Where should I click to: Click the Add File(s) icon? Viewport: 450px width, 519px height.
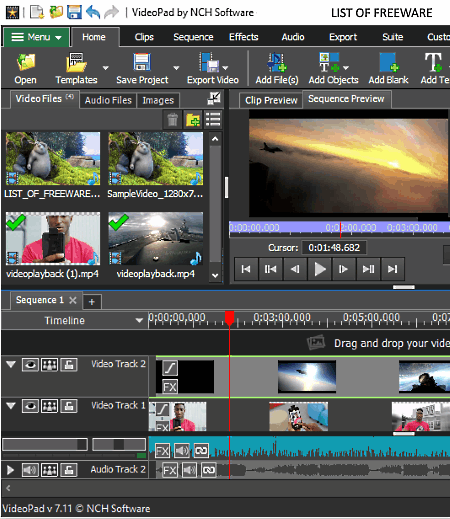277,62
